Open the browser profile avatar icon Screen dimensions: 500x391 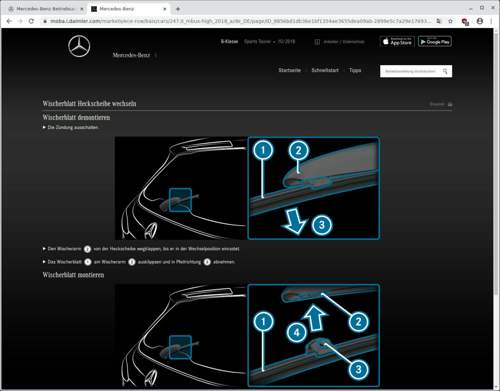tap(480, 21)
